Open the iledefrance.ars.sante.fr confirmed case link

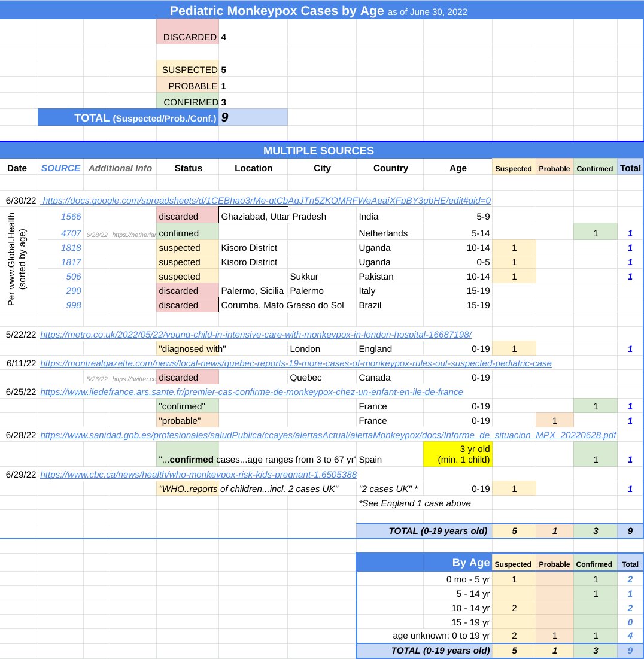tap(251, 392)
